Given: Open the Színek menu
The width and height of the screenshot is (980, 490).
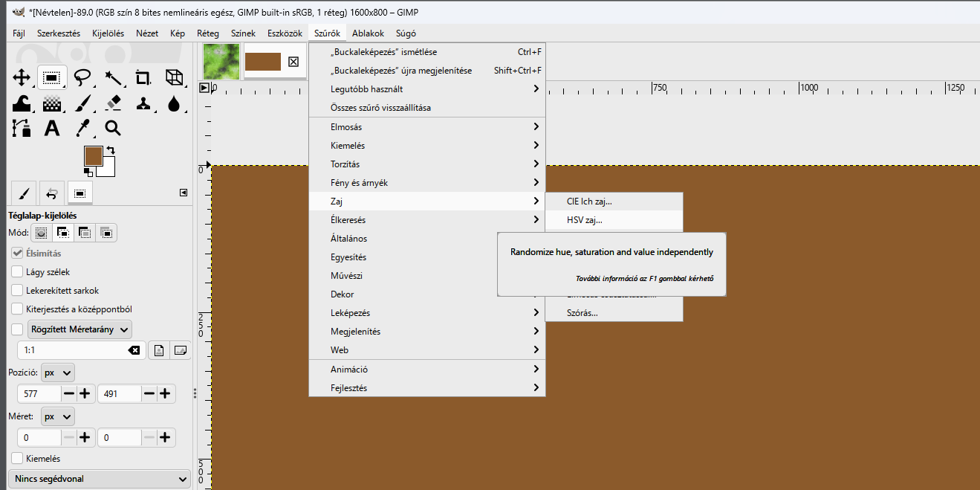Looking at the screenshot, I should [x=244, y=33].
